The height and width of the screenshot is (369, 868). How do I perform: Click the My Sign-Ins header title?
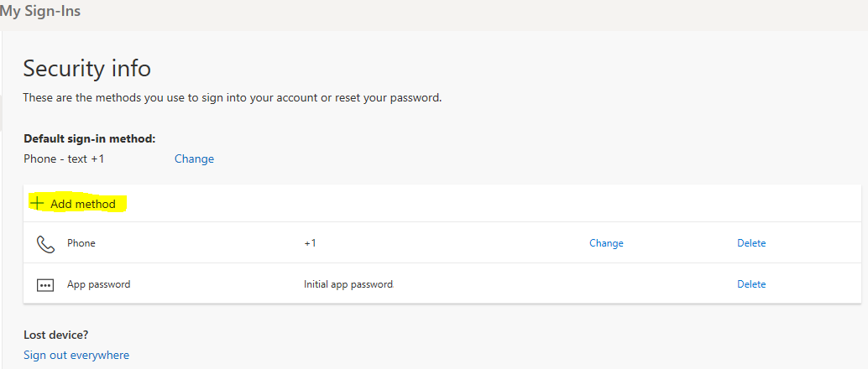point(40,11)
